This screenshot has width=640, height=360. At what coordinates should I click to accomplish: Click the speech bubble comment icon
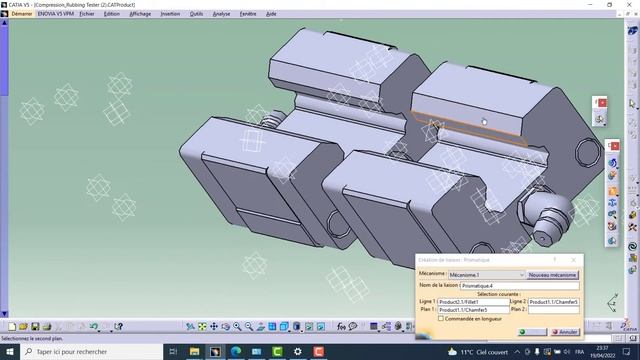(x=353, y=327)
